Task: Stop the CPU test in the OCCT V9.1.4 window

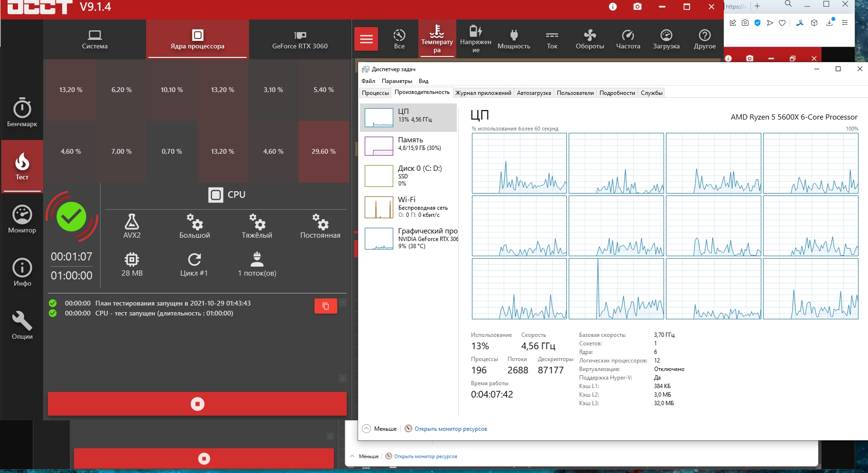Action: coord(197,404)
